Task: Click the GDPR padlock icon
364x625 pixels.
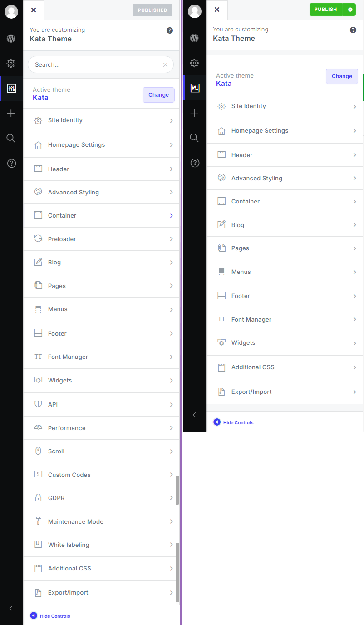Action: click(x=39, y=498)
